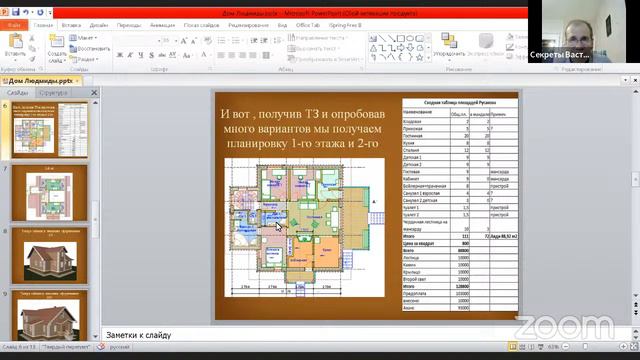Center the text
Viewport: 640px width, 360px height.
[232, 55]
